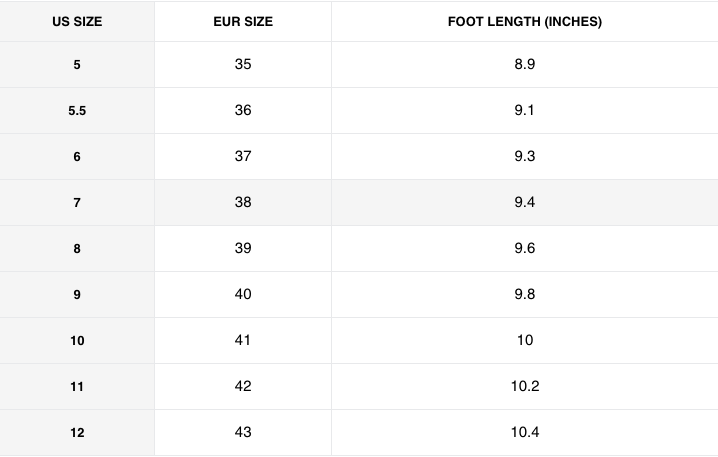Image resolution: width=718 pixels, height=457 pixels.
Task: Select EUR size 38 cell
Action: tap(243, 202)
